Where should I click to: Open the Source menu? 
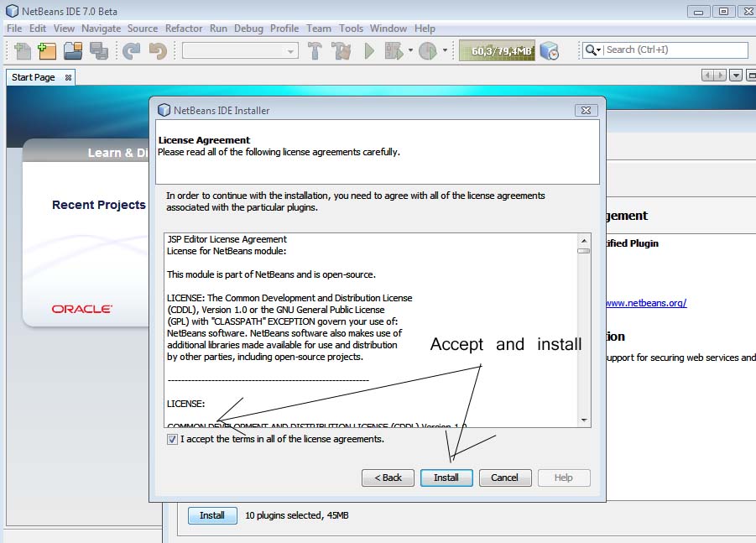143,29
